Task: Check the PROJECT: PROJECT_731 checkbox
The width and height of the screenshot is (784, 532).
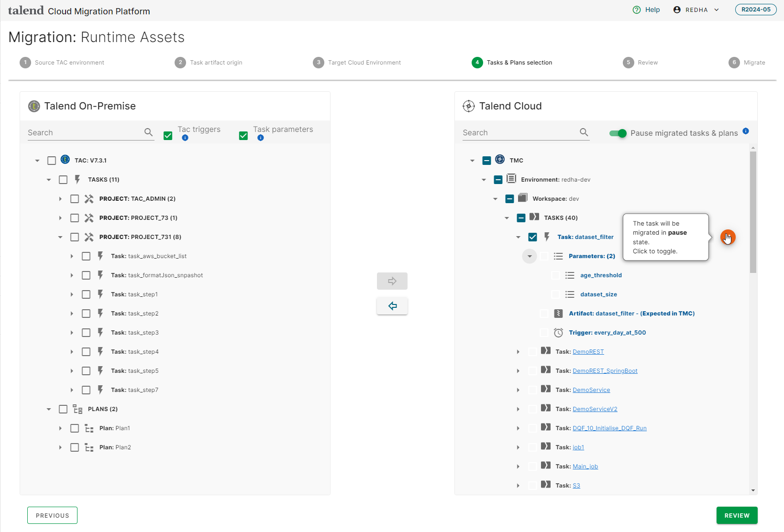Action: (x=75, y=237)
